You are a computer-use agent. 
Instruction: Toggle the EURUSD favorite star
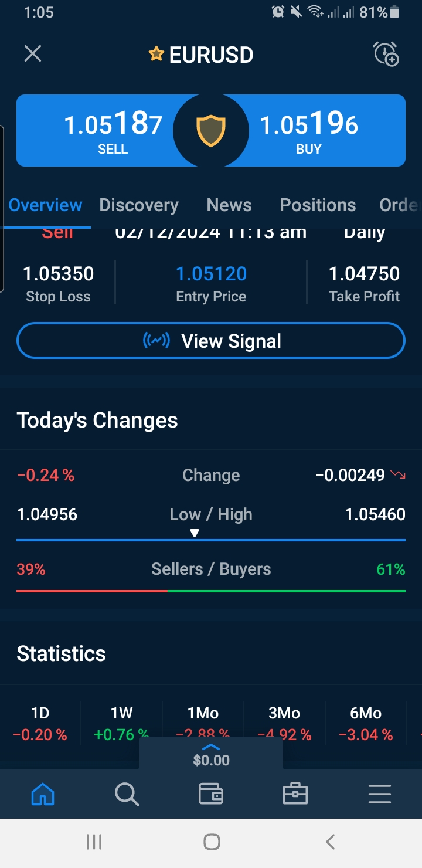coord(156,55)
